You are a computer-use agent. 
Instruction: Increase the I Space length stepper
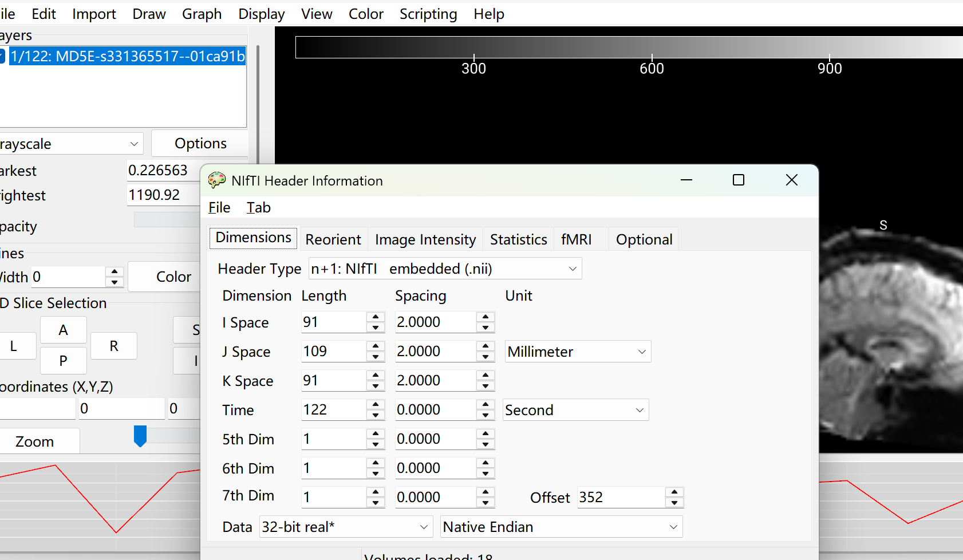click(x=376, y=317)
